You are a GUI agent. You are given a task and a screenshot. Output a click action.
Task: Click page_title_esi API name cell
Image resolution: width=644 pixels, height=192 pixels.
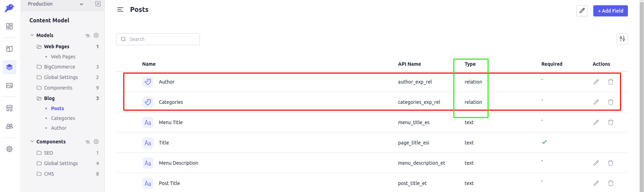[414, 143]
